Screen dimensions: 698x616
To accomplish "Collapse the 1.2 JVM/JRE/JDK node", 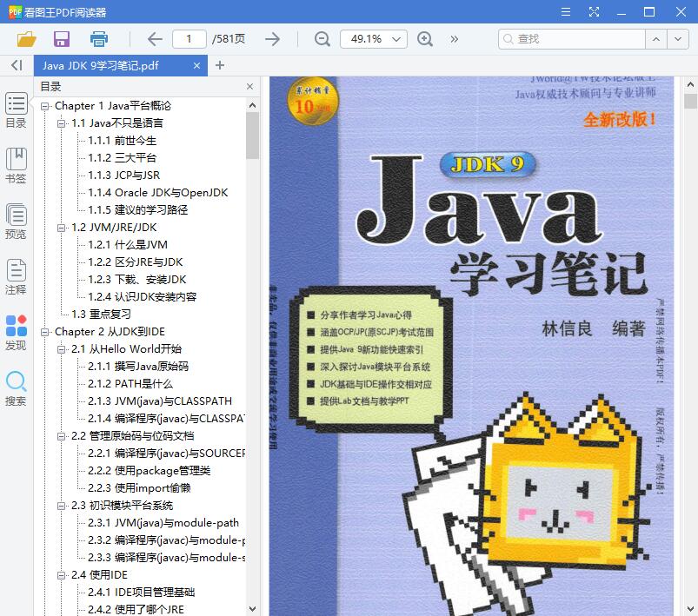I will click(x=61, y=228).
